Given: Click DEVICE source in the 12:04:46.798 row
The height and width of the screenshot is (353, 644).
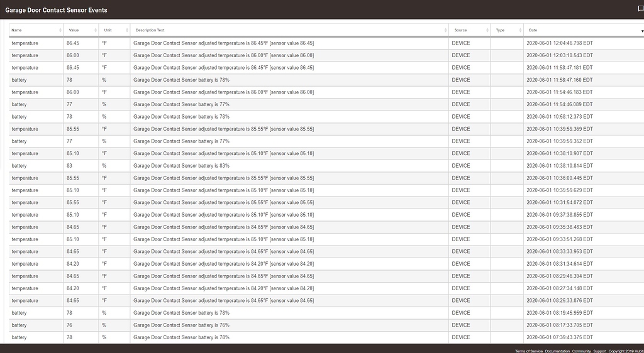Looking at the screenshot, I should 461,43.
